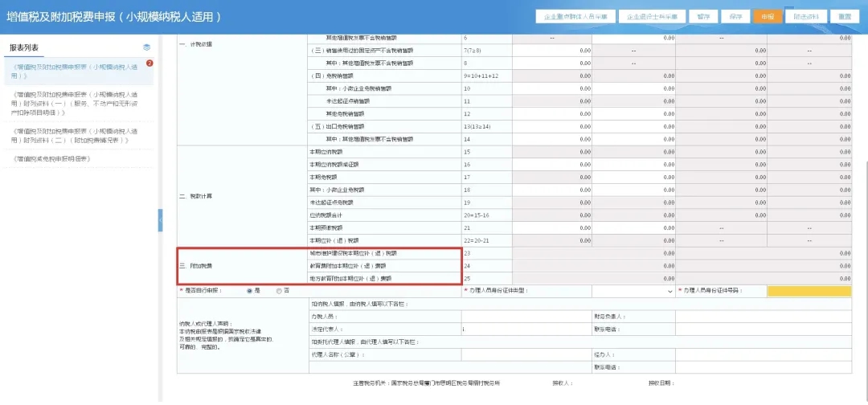Click the 企业退役士兵采集 button
The height and width of the screenshot is (405, 868).
click(x=652, y=16)
